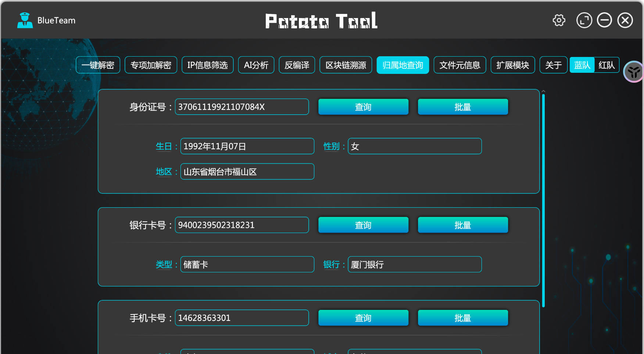644x354 pixels.
Task: Go to the AI分析 tab
Action: click(x=256, y=65)
